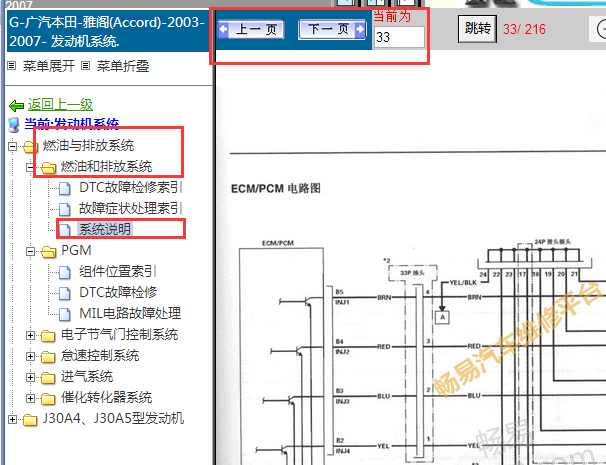Select 催化转化器系统 folder
The width and height of the screenshot is (606, 465).
pos(106,397)
